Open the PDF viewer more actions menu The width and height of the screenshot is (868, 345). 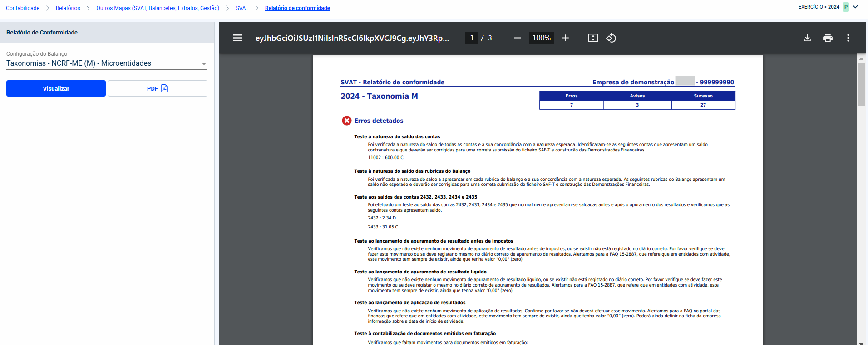(848, 38)
